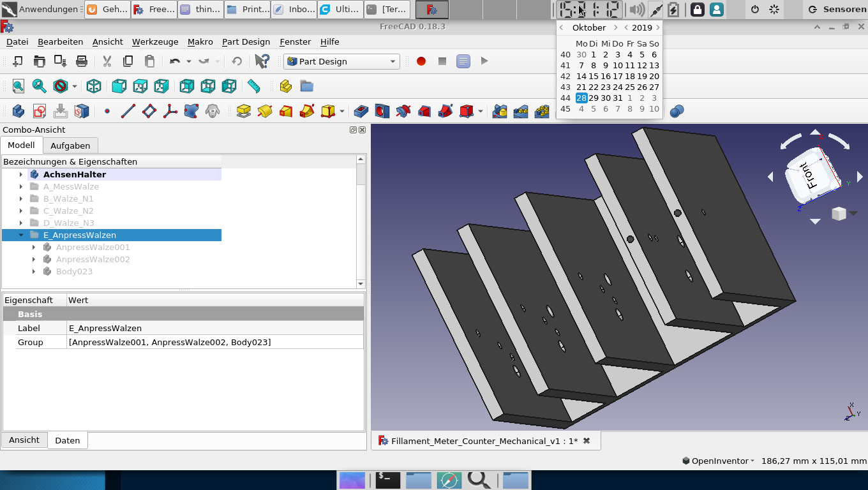Click the model tree vertical scrollbar
The image size is (868, 490).
click(x=361, y=221)
